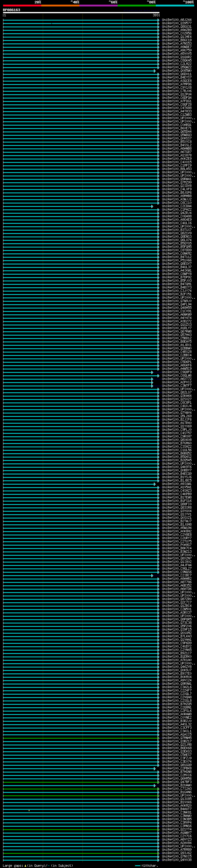Open hit UniRef100_B2FI51
The image size is (197, 868).
[177, 294]
